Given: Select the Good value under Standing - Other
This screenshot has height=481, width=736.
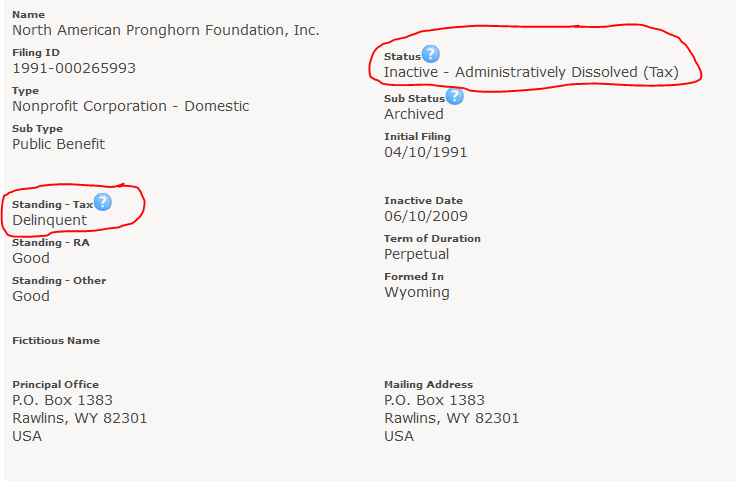Looking at the screenshot, I should coord(31,296).
